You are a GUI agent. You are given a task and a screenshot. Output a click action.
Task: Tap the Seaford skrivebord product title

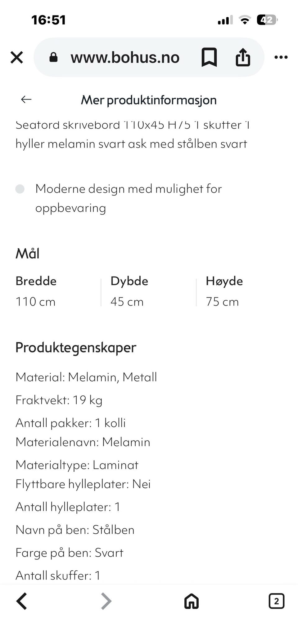(132, 134)
